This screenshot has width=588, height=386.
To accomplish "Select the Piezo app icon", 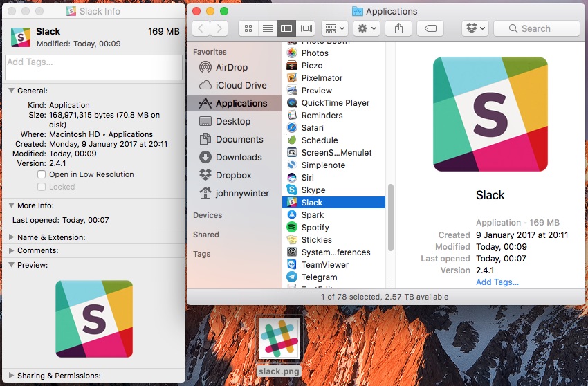I will pos(292,66).
